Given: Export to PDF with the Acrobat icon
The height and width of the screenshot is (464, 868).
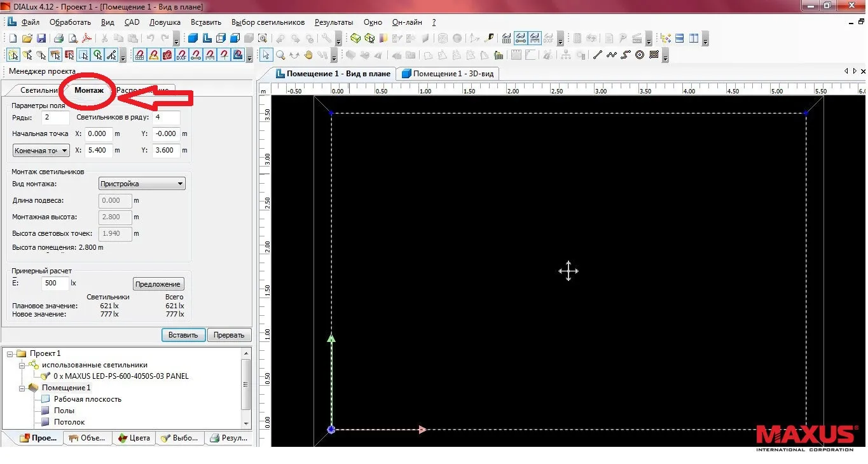Looking at the screenshot, I should pyautogui.click(x=86, y=38).
